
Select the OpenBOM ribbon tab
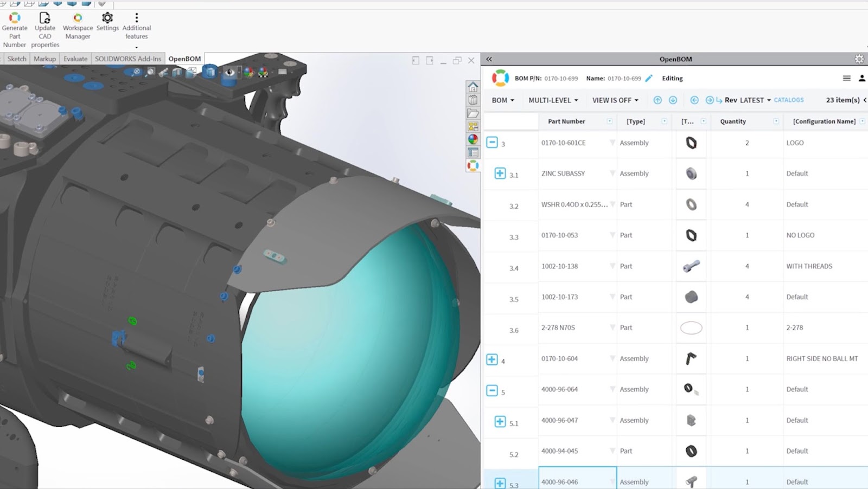pos(184,59)
